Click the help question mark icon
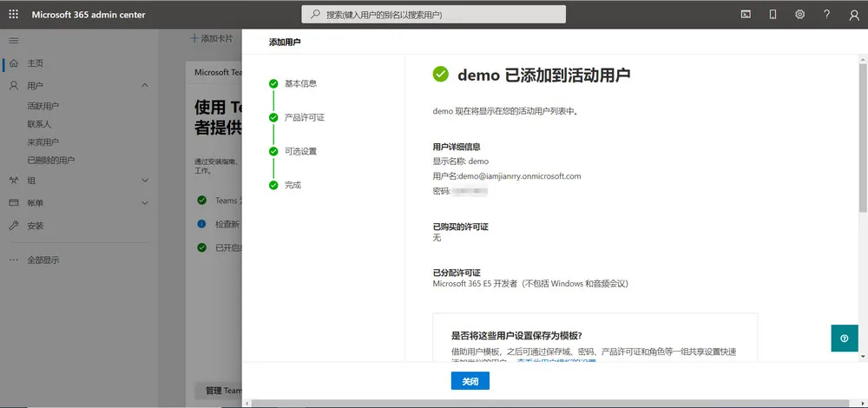This screenshot has width=868, height=408. [x=827, y=15]
